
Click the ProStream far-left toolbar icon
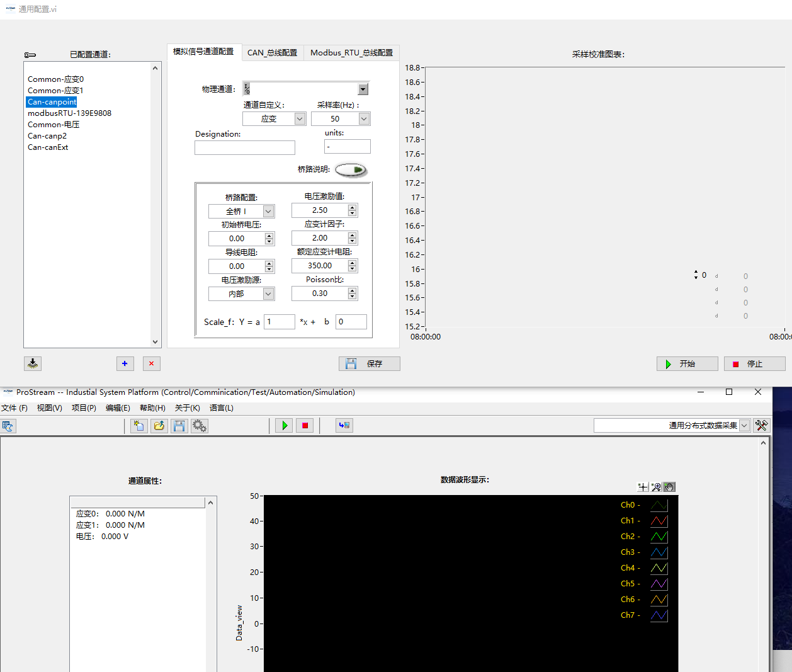8,426
